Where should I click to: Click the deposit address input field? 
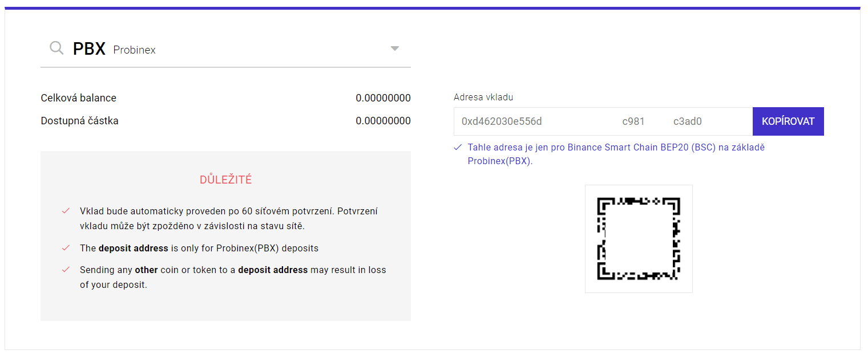pos(602,121)
